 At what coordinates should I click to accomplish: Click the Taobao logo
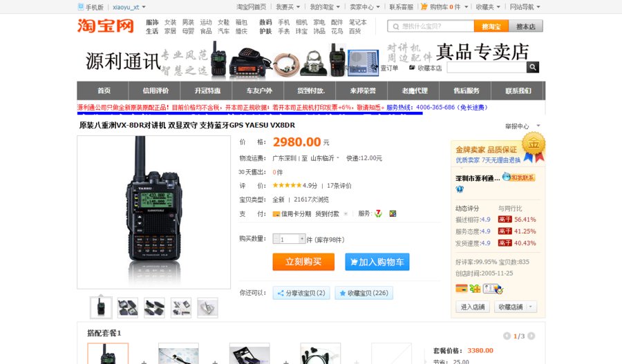[x=106, y=26]
